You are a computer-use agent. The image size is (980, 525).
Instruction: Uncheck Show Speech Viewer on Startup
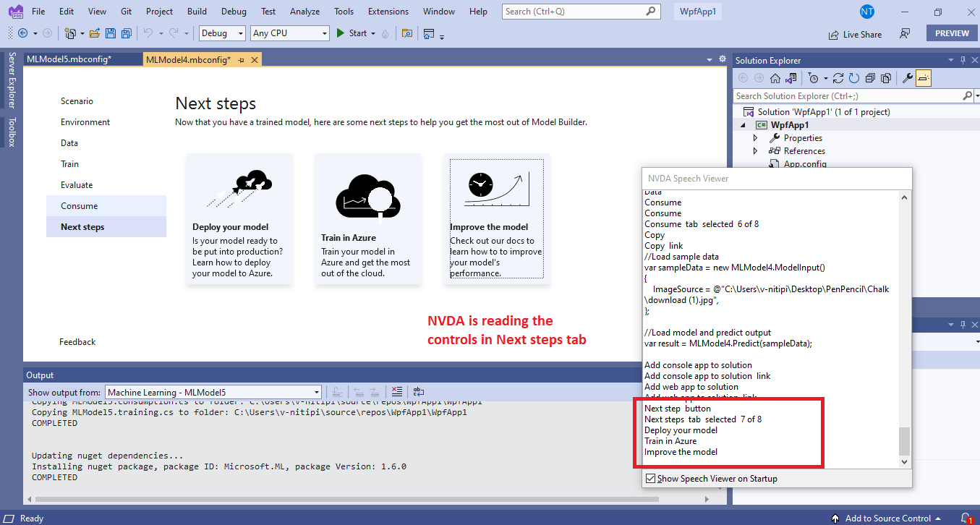pyautogui.click(x=649, y=478)
